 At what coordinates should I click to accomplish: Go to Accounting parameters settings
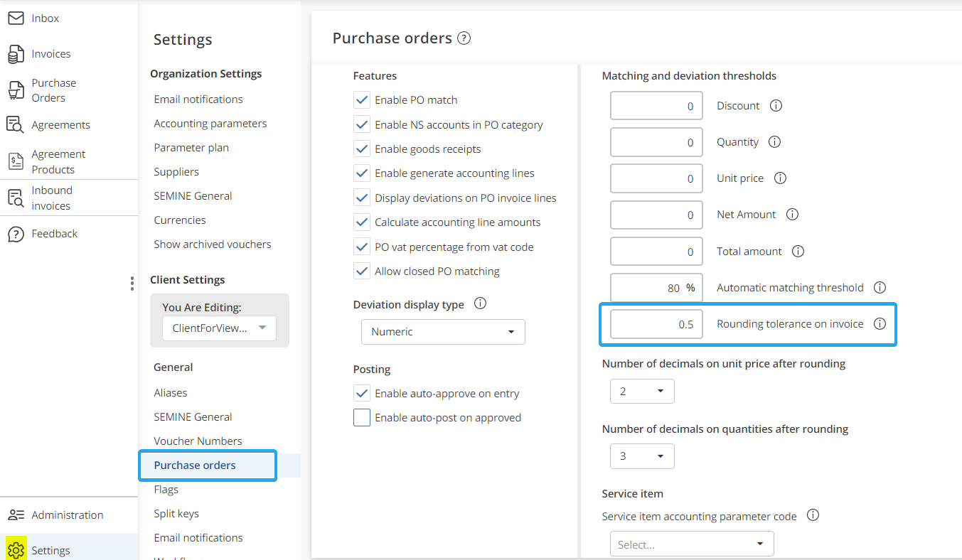[x=210, y=124]
